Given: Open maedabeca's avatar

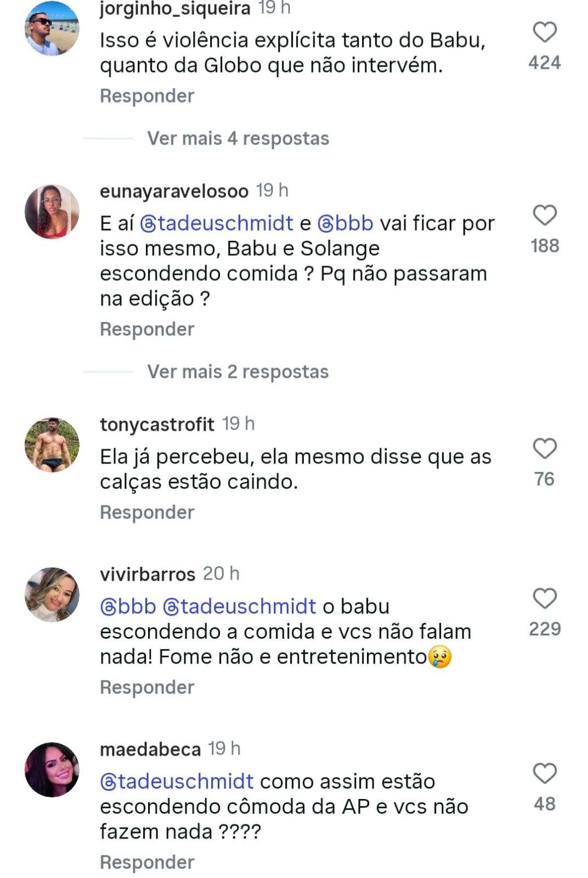Looking at the screenshot, I should point(52,769).
